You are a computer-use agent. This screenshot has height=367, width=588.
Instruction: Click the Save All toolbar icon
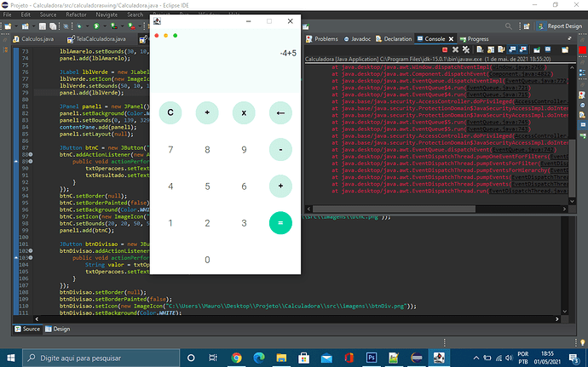tap(53, 26)
